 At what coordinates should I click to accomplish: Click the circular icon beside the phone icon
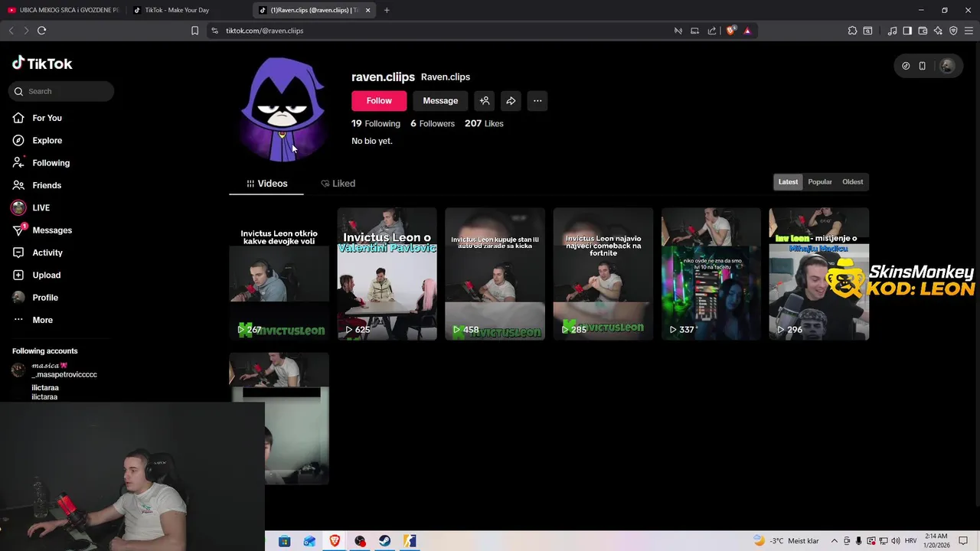(906, 66)
